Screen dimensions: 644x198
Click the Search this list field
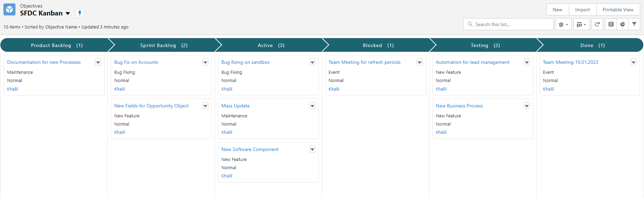(x=512, y=24)
